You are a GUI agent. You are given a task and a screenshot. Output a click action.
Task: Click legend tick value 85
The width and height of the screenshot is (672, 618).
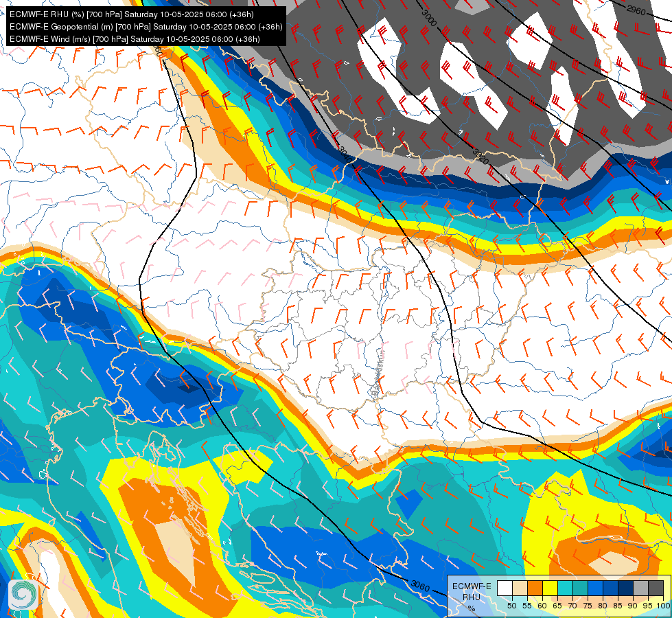pyautogui.click(x=618, y=606)
